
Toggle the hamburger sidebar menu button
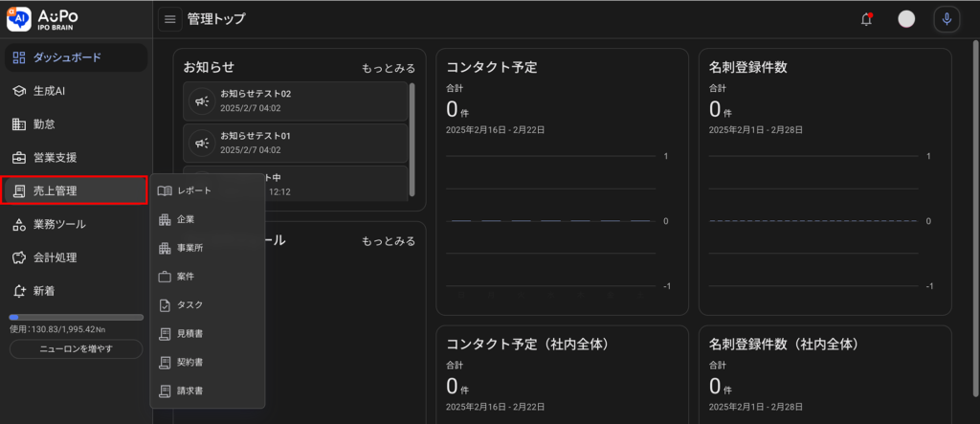point(170,19)
